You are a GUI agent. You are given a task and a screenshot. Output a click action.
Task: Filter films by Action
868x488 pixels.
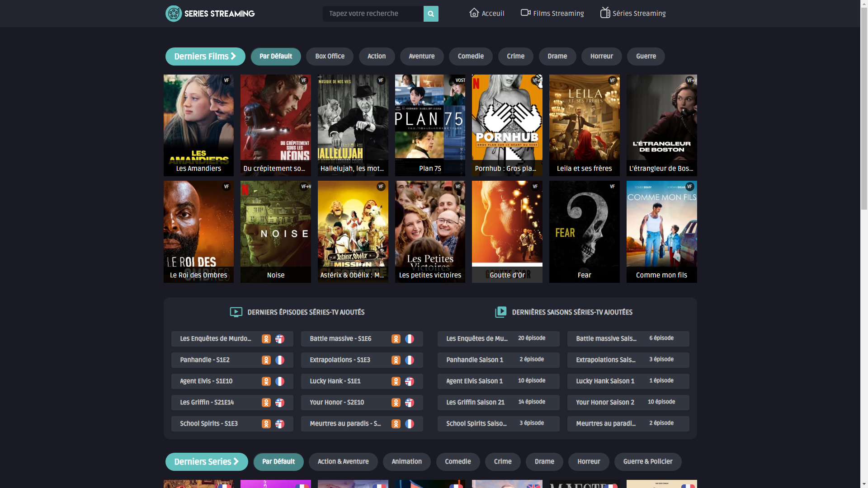pos(377,56)
